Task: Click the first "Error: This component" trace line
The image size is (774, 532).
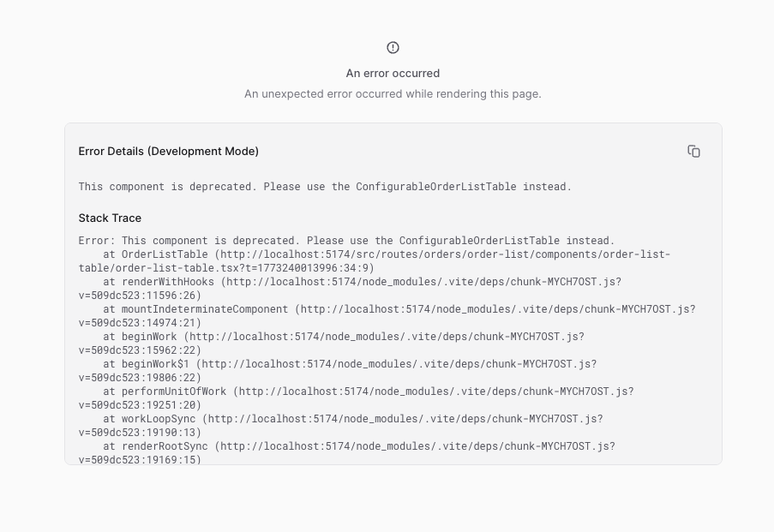Action: point(346,241)
